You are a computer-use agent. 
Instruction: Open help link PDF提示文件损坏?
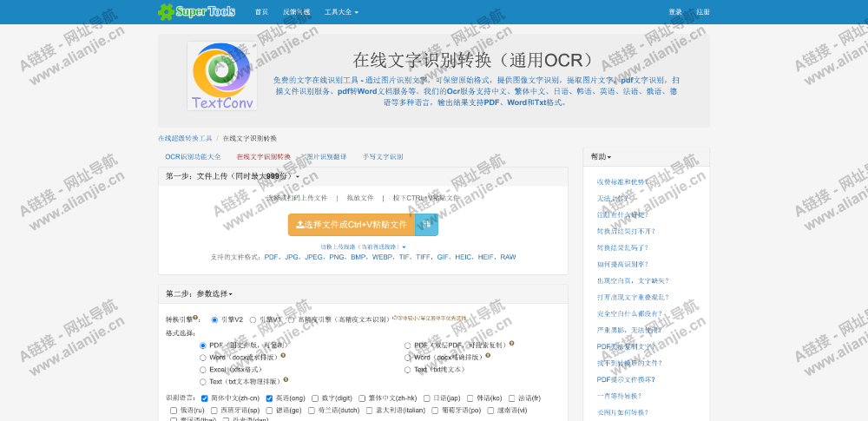point(626,379)
